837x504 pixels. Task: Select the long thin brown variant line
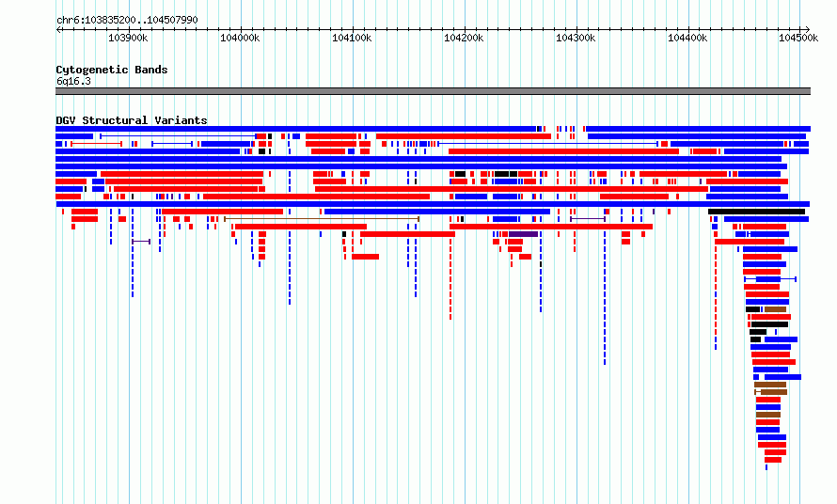[322, 219]
